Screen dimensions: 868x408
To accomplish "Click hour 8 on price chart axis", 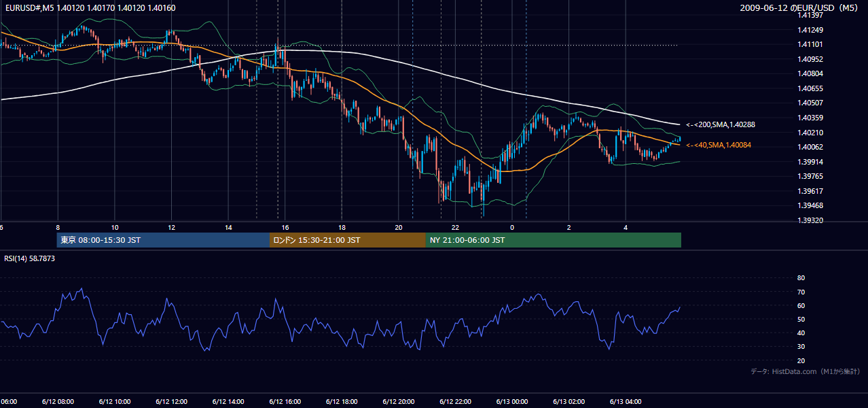I will click(58, 227).
